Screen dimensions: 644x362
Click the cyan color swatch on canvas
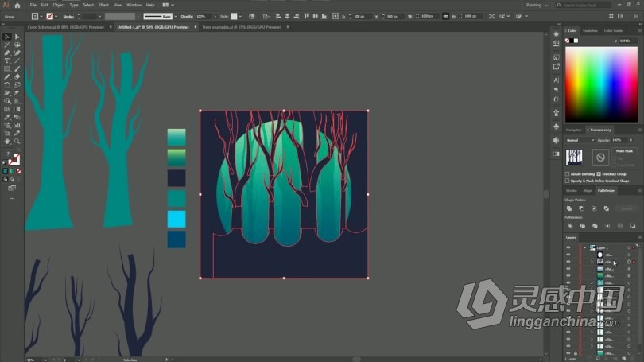tap(177, 219)
